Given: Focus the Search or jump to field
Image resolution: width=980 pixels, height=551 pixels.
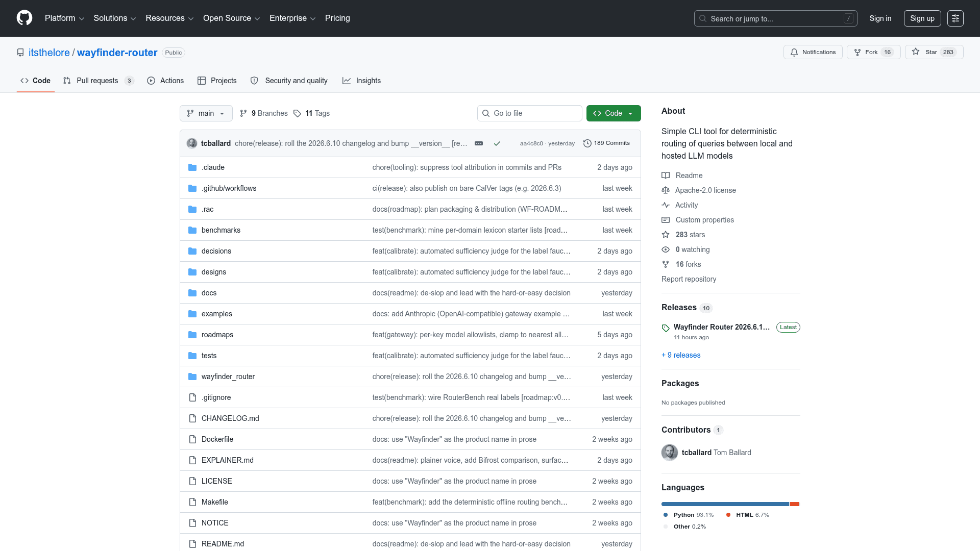Looking at the screenshot, I should click(x=775, y=18).
